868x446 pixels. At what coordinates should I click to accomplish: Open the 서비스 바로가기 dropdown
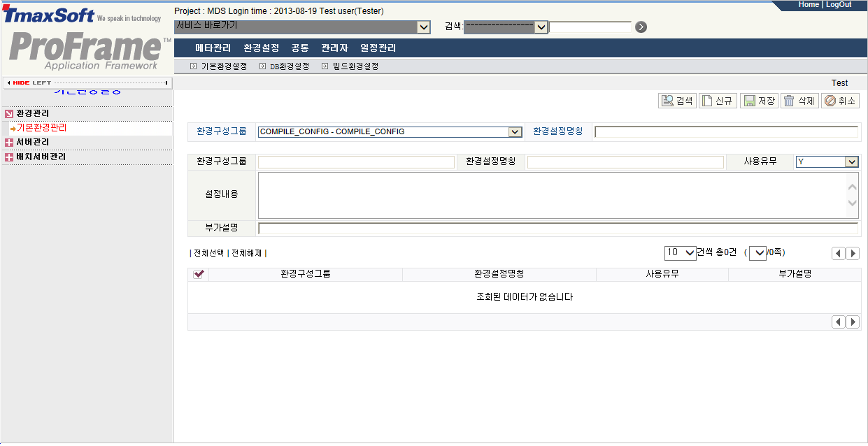click(x=423, y=27)
